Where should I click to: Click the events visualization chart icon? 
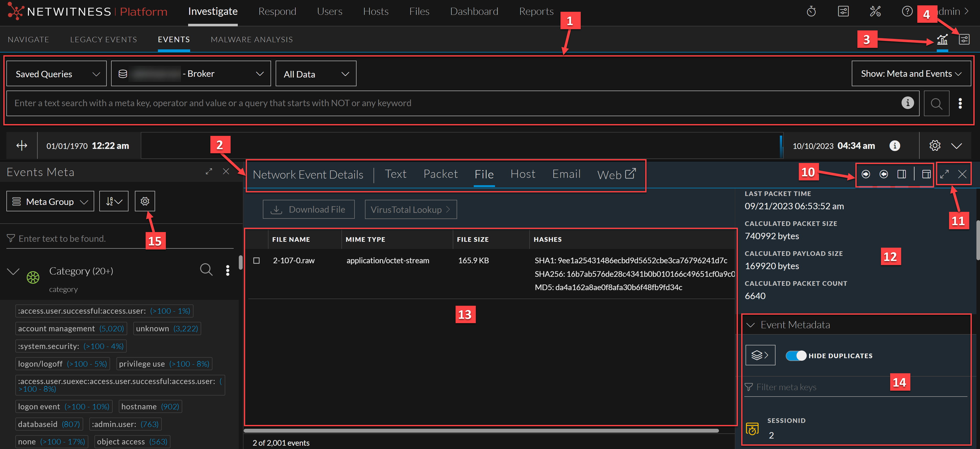(942, 39)
